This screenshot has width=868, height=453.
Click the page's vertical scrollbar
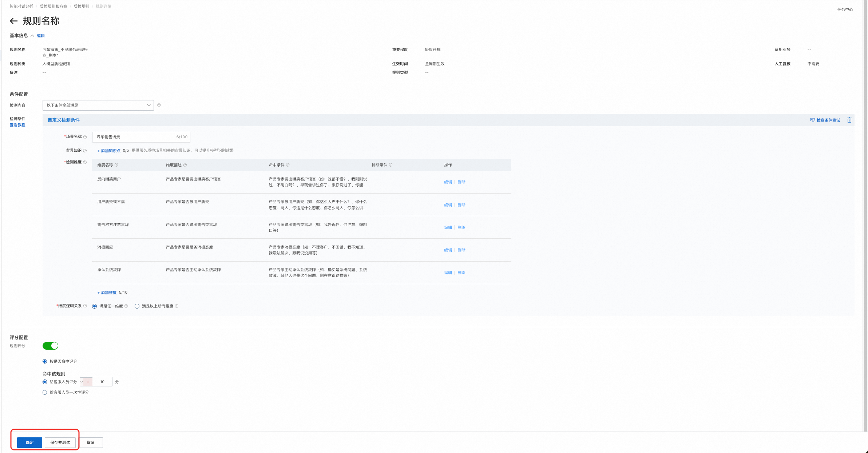865,215
